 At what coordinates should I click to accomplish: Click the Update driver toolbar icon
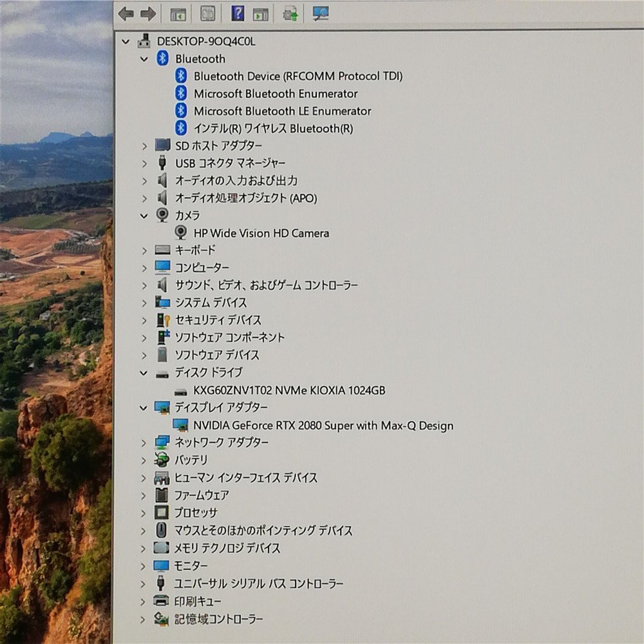pos(290,14)
